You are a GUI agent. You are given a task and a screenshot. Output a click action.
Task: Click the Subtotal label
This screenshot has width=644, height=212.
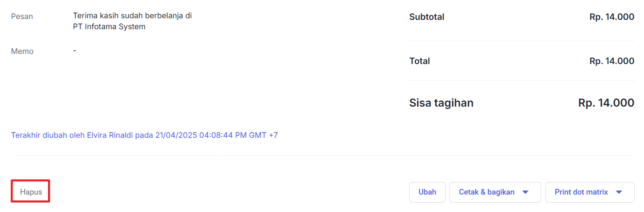tap(426, 17)
